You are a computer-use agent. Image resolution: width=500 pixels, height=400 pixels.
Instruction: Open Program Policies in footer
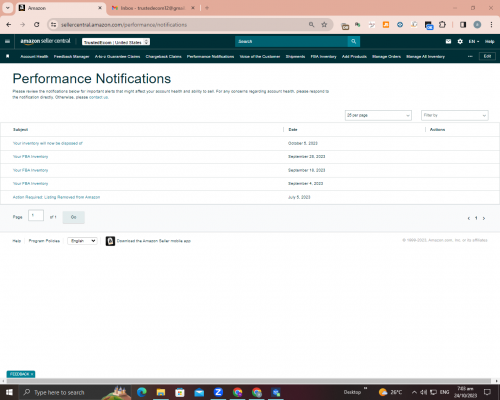[44, 241]
